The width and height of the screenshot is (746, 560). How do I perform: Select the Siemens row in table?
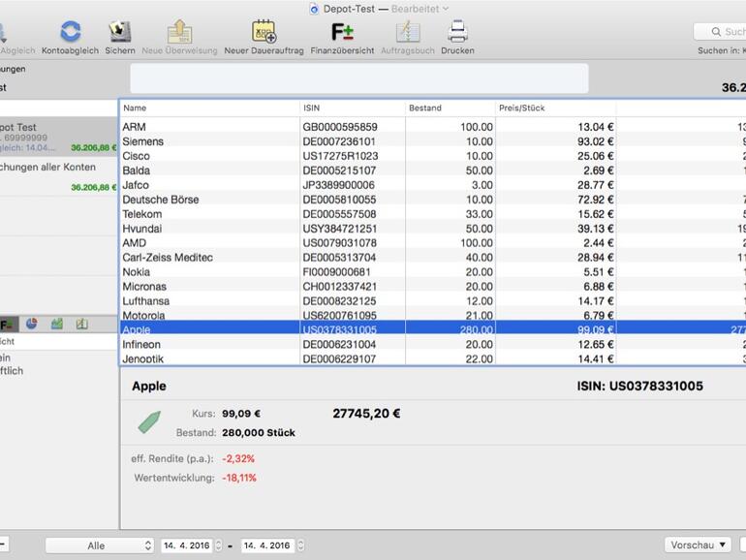click(209, 141)
